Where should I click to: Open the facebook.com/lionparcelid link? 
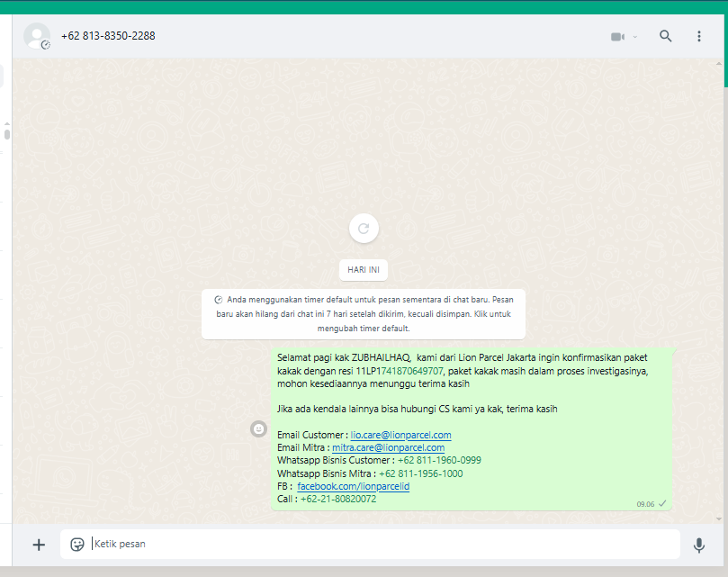354,486
